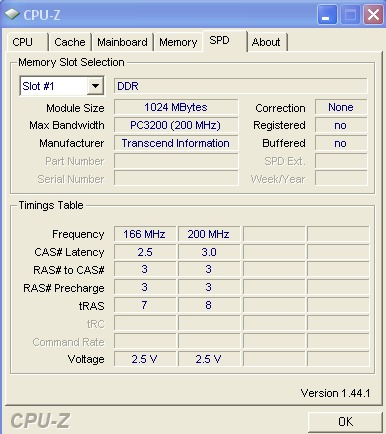Minimize the CPU-Z window
This screenshot has height=434, width=386.
click(x=327, y=15)
